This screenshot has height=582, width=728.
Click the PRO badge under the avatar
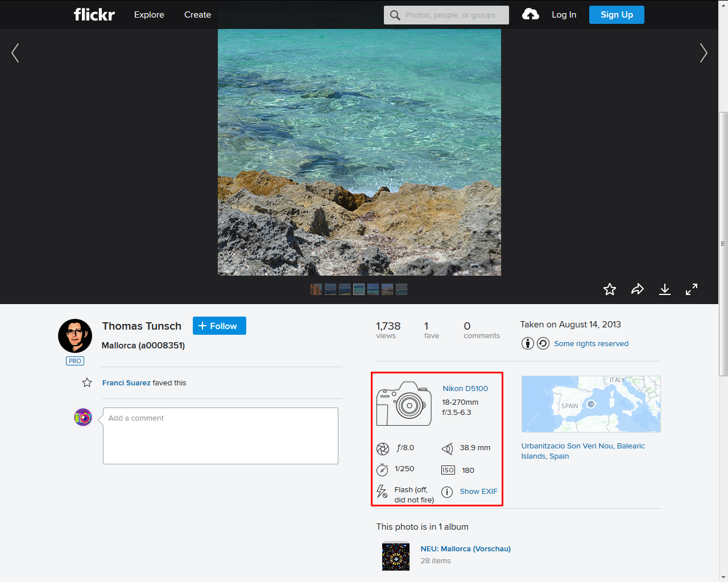pos(75,361)
